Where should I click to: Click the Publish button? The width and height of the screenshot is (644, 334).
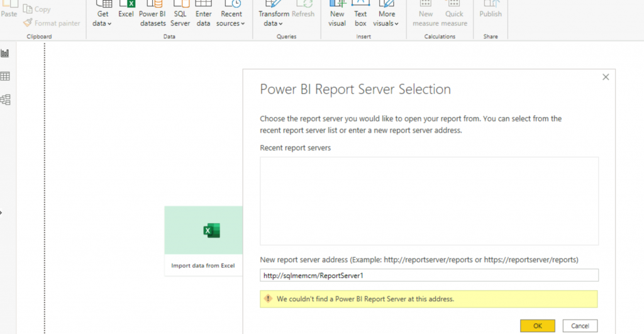[x=491, y=10]
